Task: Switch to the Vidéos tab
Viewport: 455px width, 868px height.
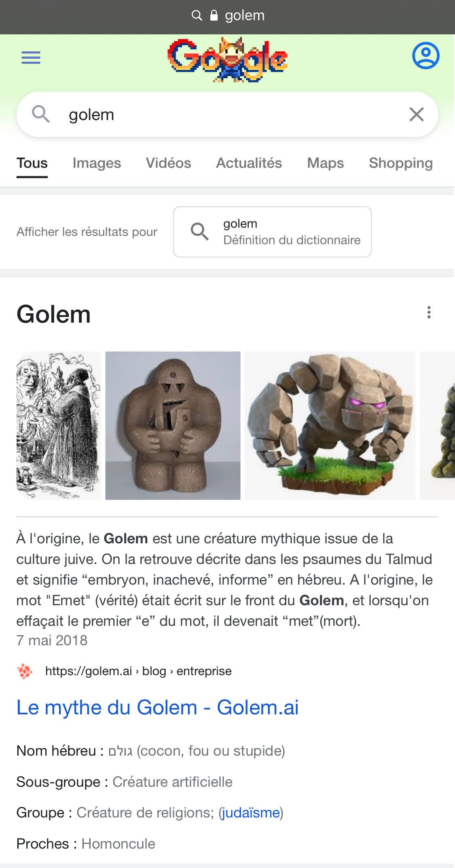Action: click(168, 163)
